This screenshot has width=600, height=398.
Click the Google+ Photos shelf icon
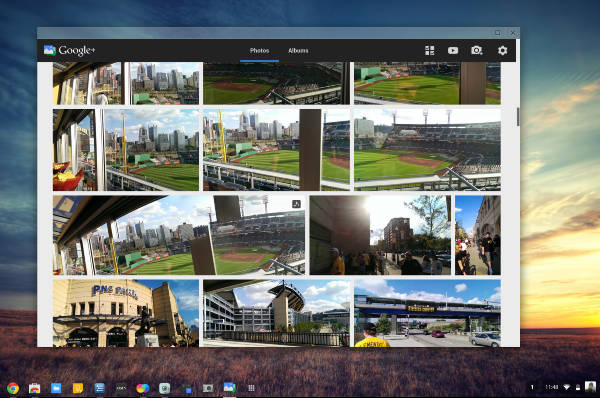tap(230, 387)
